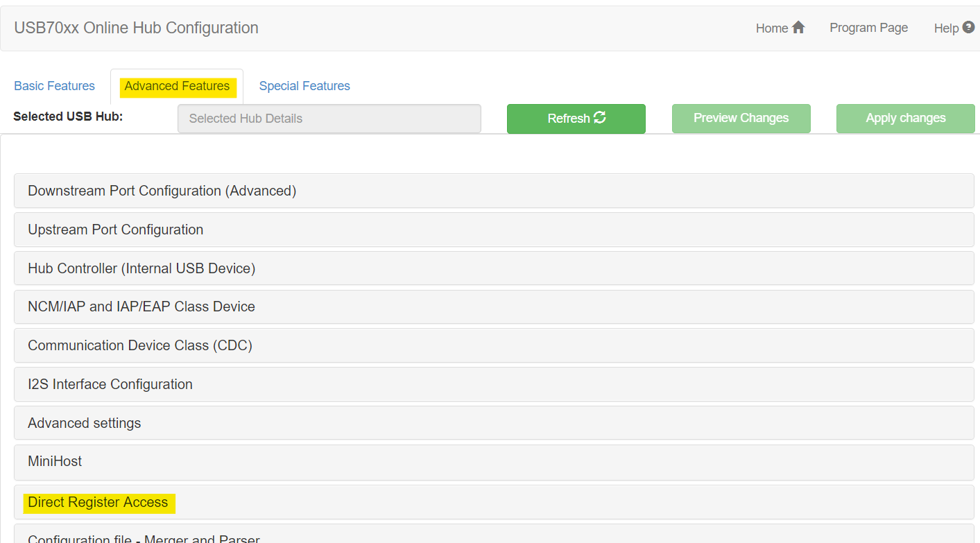This screenshot has width=980, height=543.
Task: Expand NCM/IAP and IAP/EAP Class Device
Action: coord(141,307)
